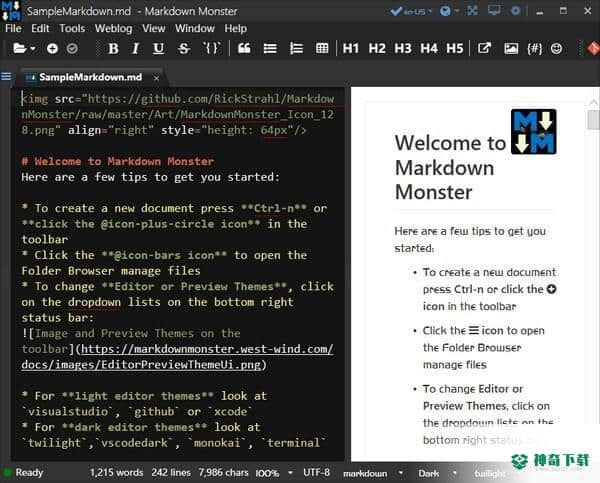Apply H1 heading
Viewport: 600px width, 483px height.
(x=351, y=49)
